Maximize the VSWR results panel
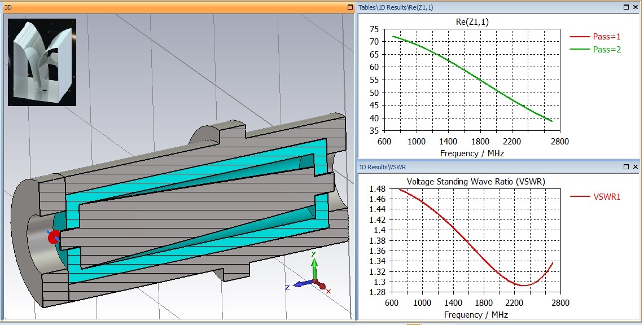Screen dimensions: 644x325 627,167
